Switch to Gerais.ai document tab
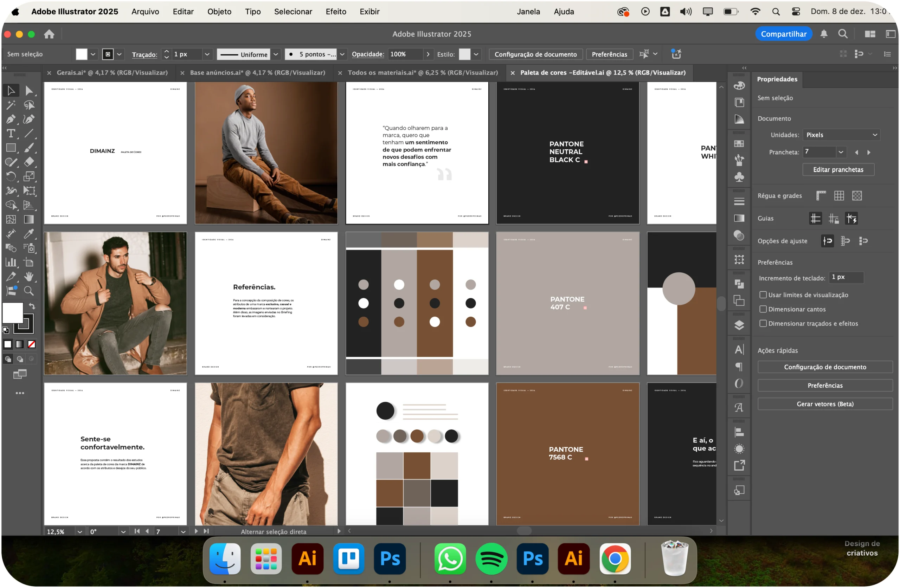Viewport: 900px width, 588px height. click(112, 73)
